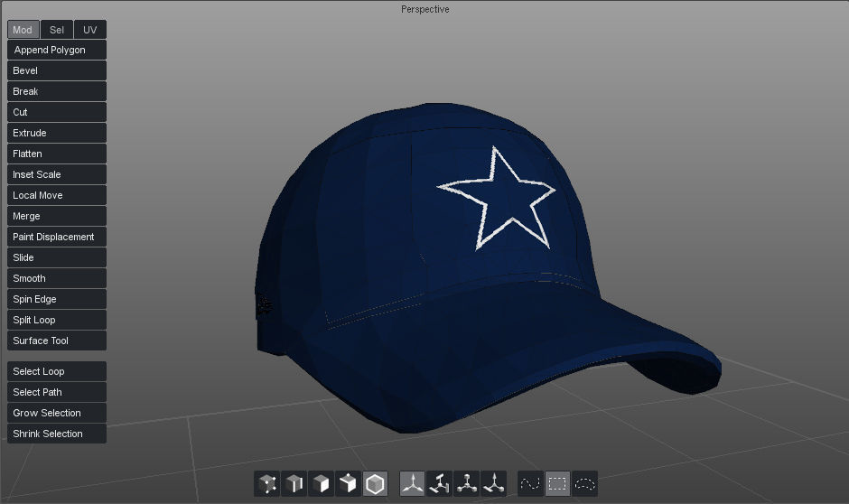Activate the Extrude tool
The image size is (849, 504).
[x=57, y=133]
